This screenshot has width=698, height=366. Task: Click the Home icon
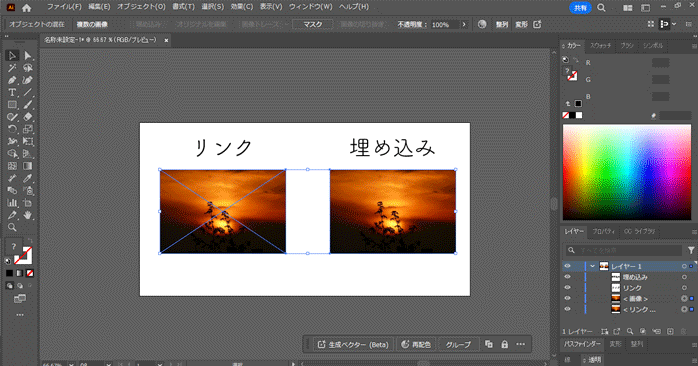27,8
